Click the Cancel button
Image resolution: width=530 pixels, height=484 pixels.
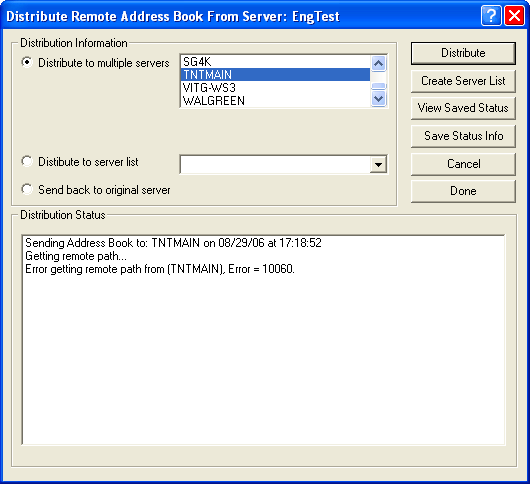(463, 164)
